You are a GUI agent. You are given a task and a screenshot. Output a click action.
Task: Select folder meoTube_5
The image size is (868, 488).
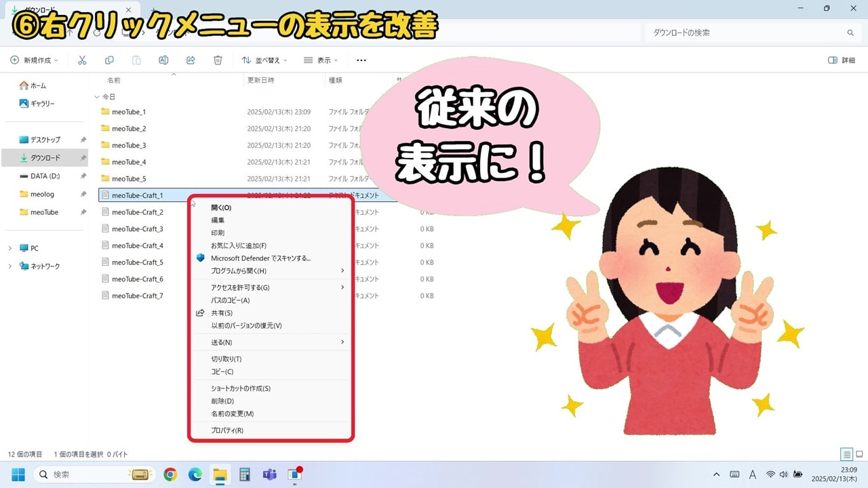[x=129, y=179]
